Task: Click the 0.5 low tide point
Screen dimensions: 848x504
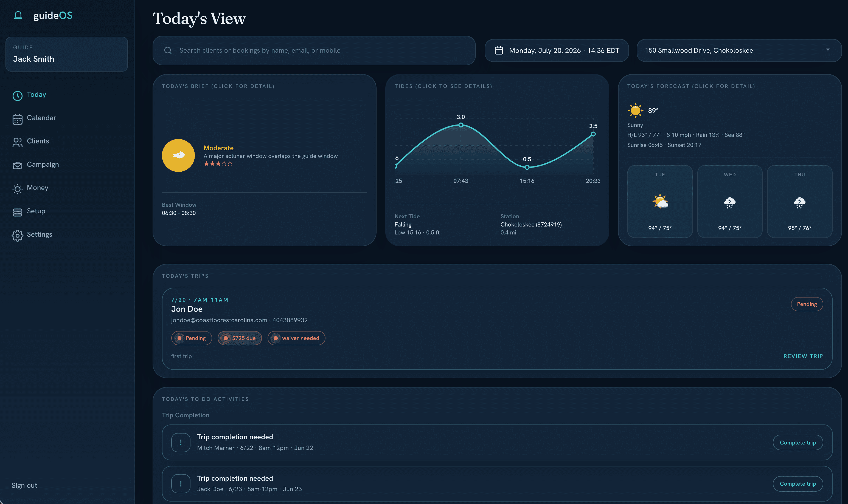Action: click(x=527, y=167)
